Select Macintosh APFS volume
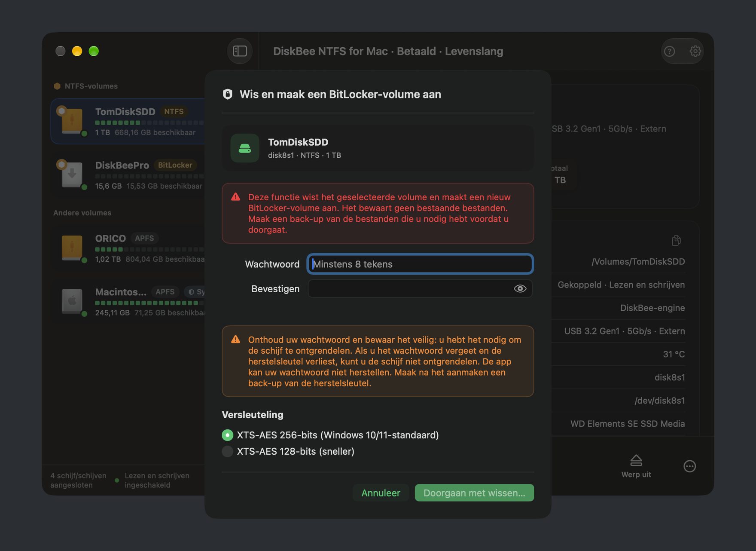 coord(128,302)
